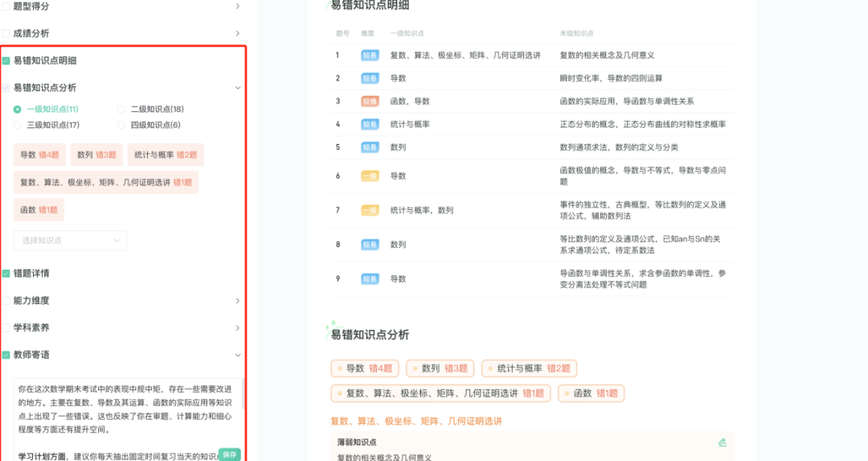Click the 保存 button in the teacher comment box
This screenshot has width=868, height=461.
229,454
